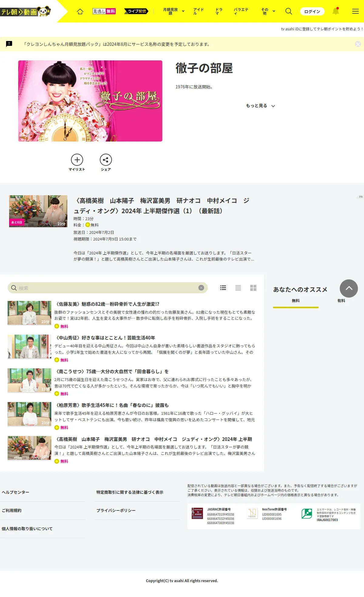Open ヘルプセンター link
The width and height of the screenshot is (364, 597).
(15, 492)
